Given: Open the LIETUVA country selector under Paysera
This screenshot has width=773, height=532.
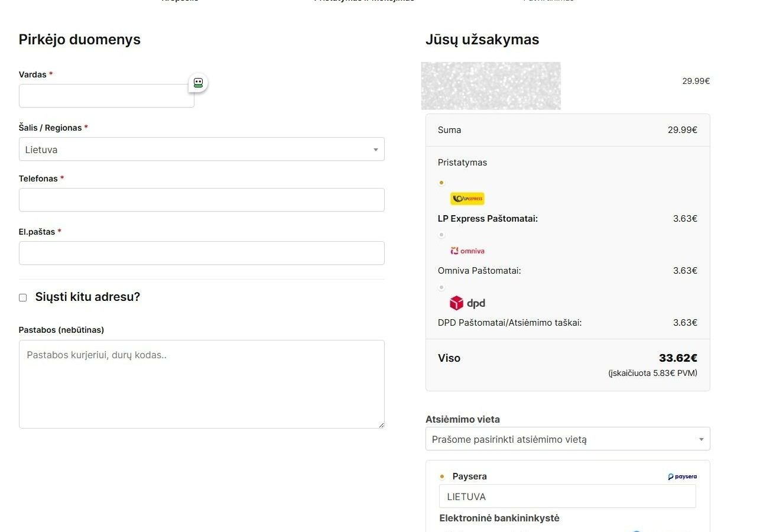Looking at the screenshot, I should coord(567,497).
